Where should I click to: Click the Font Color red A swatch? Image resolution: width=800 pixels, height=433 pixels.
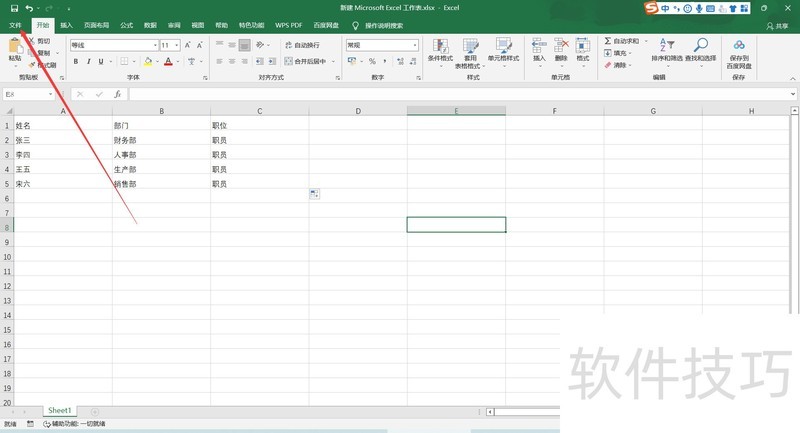point(168,62)
